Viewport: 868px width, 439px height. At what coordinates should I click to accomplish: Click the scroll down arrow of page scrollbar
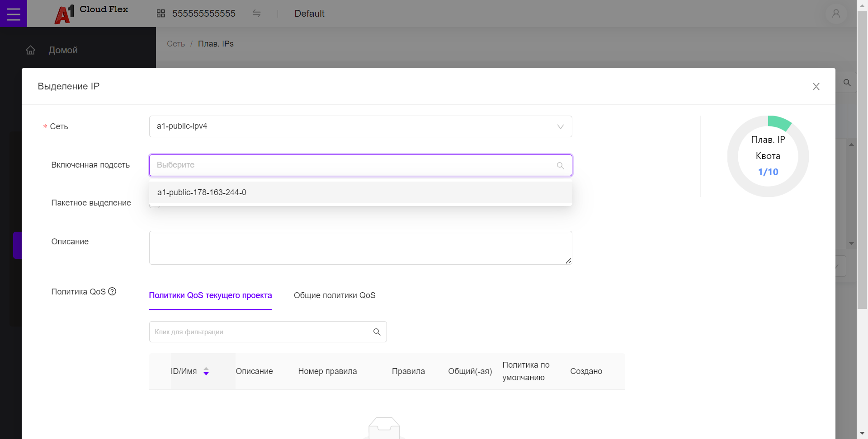coord(862,433)
